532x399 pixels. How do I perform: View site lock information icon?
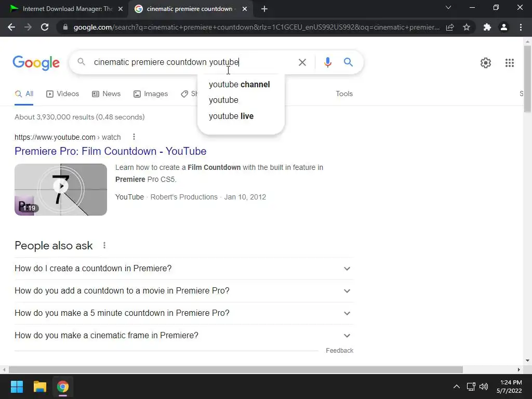click(65, 27)
